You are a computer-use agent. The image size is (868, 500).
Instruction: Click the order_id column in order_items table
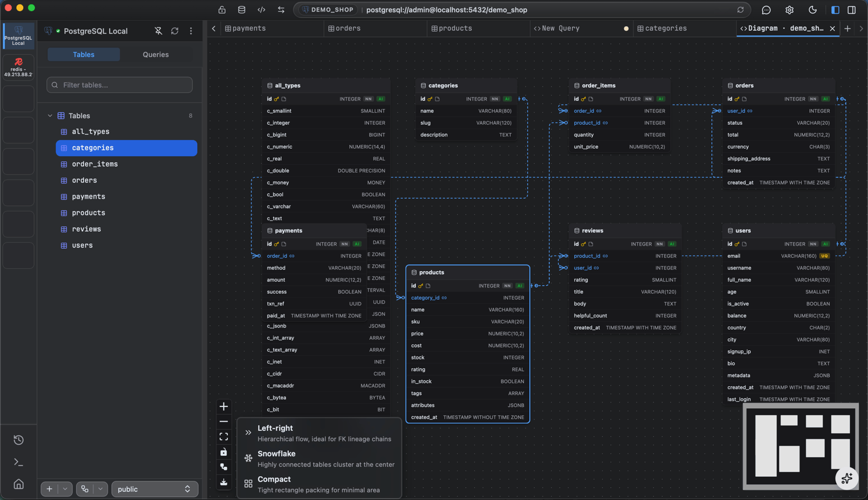(620, 111)
